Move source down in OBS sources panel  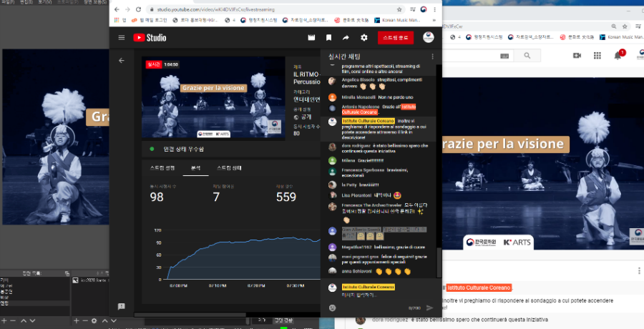click(x=114, y=321)
